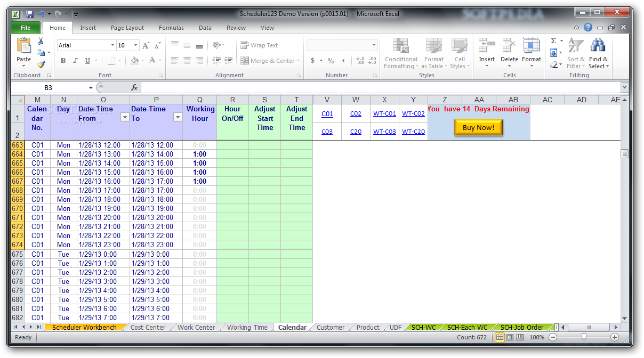Open the Arial font name dropdown

[x=112, y=45]
